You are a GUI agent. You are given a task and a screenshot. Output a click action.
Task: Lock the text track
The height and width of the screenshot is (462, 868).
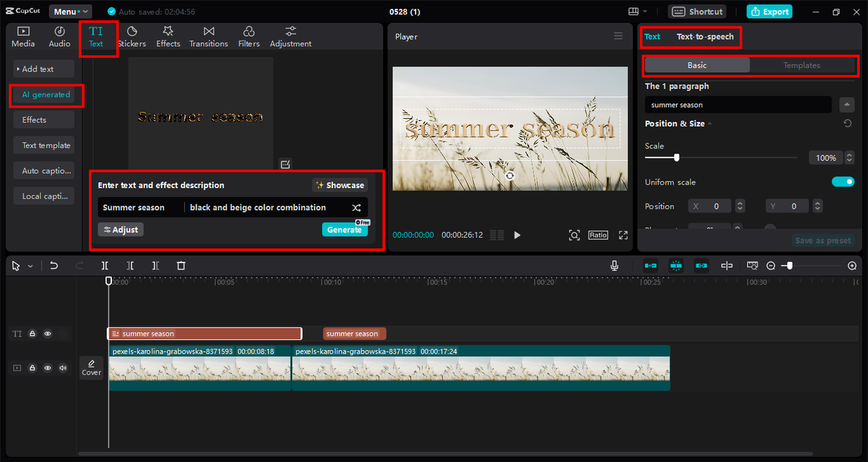coord(32,334)
